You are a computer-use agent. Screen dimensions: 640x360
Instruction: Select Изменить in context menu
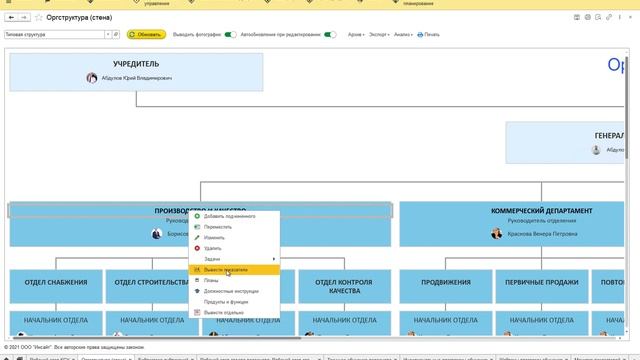point(234,238)
